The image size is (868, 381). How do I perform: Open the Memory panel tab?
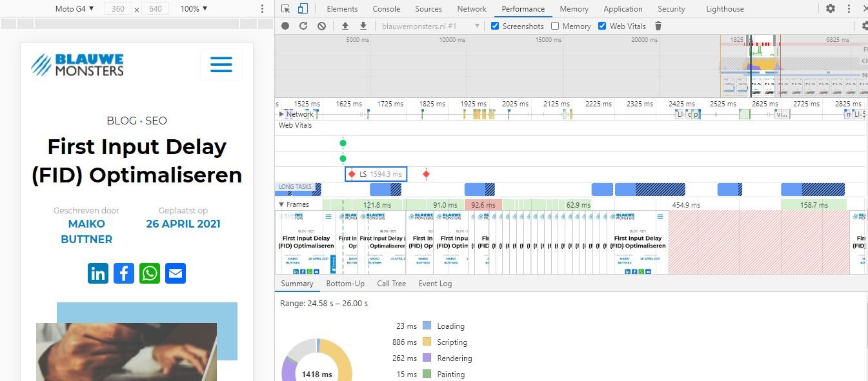[x=574, y=9]
